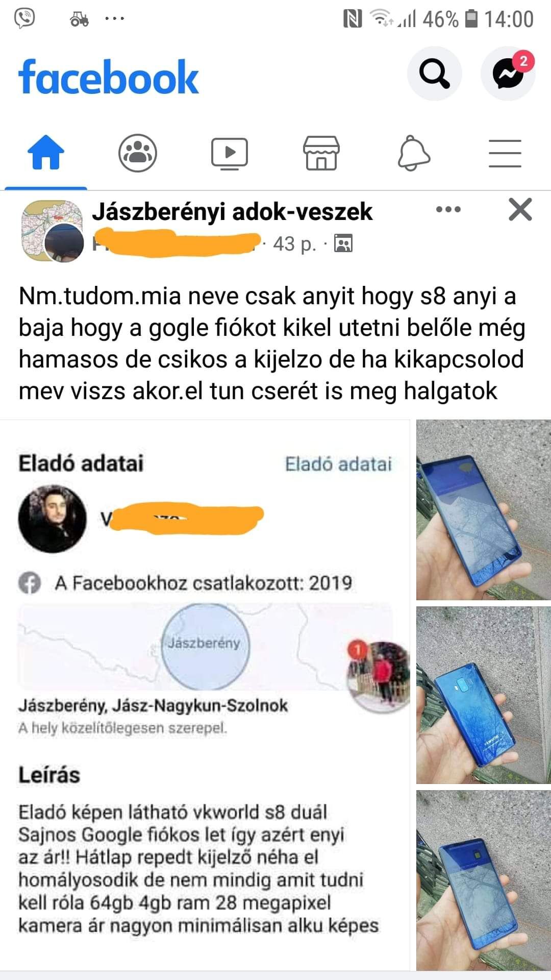Open the Marketplace storefront tab
This screenshot has width=551, height=980.
tap(321, 153)
